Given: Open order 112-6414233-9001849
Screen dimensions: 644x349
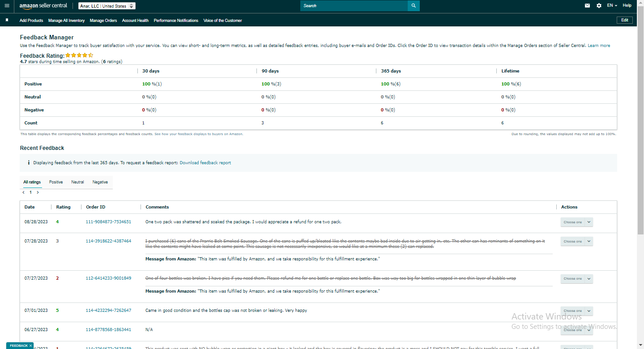Looking at the screenshot, I should coord(108,278).
